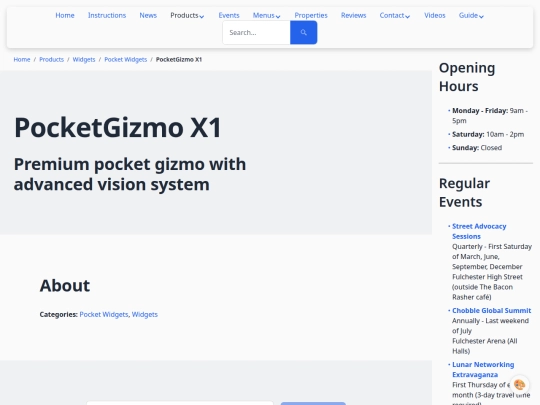The height and width of the screenshot is (405, 540).
Task: Click Widgets breadcrumb link
Action: (x=84, y=60)
